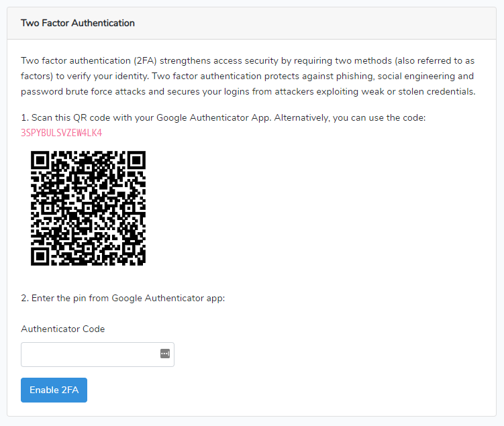Image resolution: width=504 pixels, height=426 pixels.
Task: Select the pink secret code 3SPYBULSVZEW4LK4
Action: 61,133
